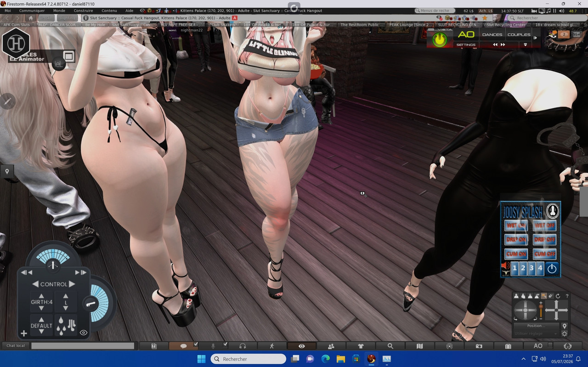Screen dimensions: 588x367
Task: Click the snapshot camera icon in bottom toolbar
Action: [x=479, y=346]
